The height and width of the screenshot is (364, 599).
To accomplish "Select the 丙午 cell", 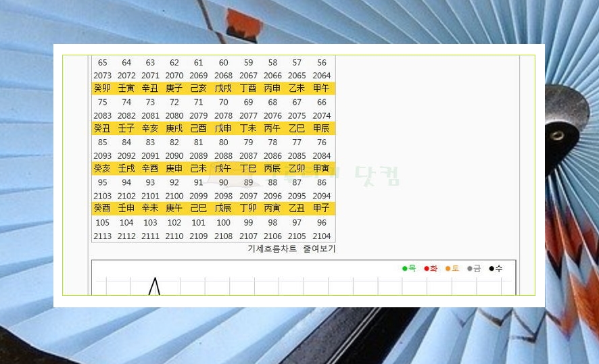I will point(272,128).
